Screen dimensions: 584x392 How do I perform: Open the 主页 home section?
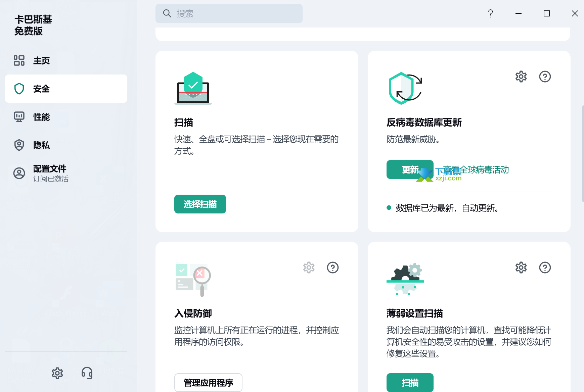(66, 60)
